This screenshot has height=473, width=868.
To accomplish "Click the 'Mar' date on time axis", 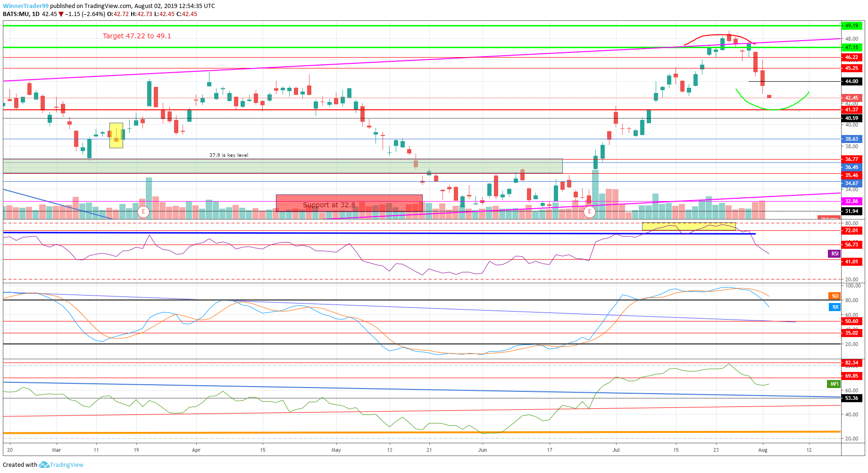I will (x=57, y=450).
